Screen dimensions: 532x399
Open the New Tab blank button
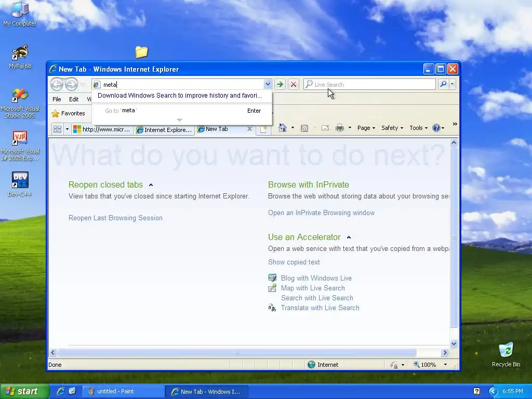(263, 129)
